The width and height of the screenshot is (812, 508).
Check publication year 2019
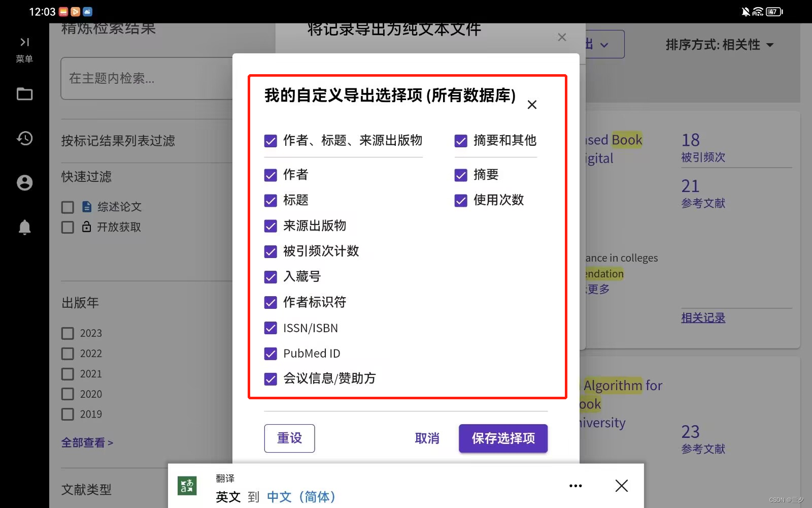tap(67, 415)
